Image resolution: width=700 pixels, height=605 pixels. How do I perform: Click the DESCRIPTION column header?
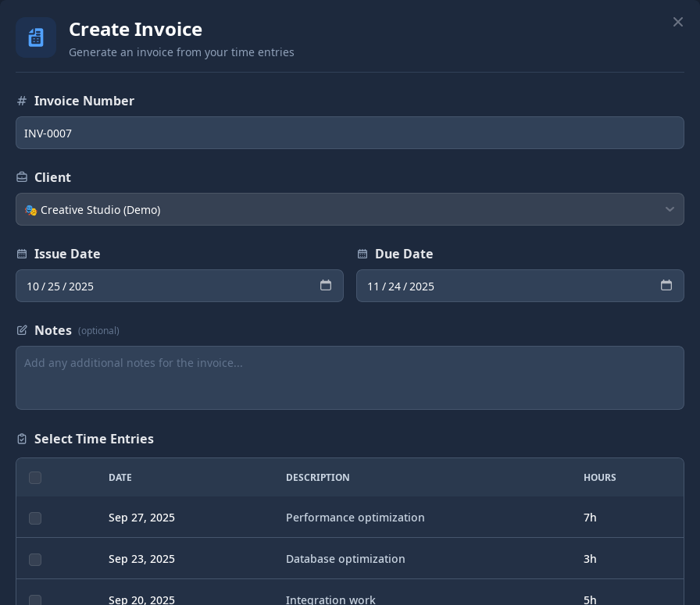[x=317, y=477]
